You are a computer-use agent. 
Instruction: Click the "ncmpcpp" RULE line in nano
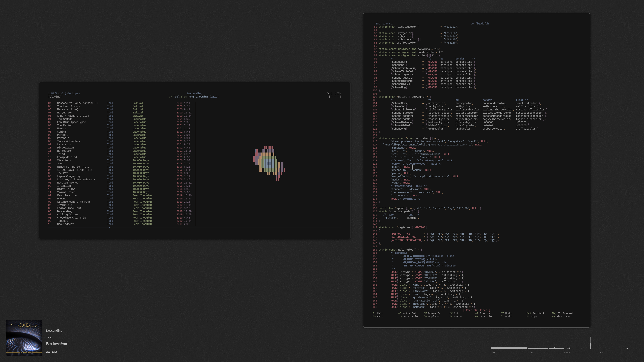[x=433, y=307]
